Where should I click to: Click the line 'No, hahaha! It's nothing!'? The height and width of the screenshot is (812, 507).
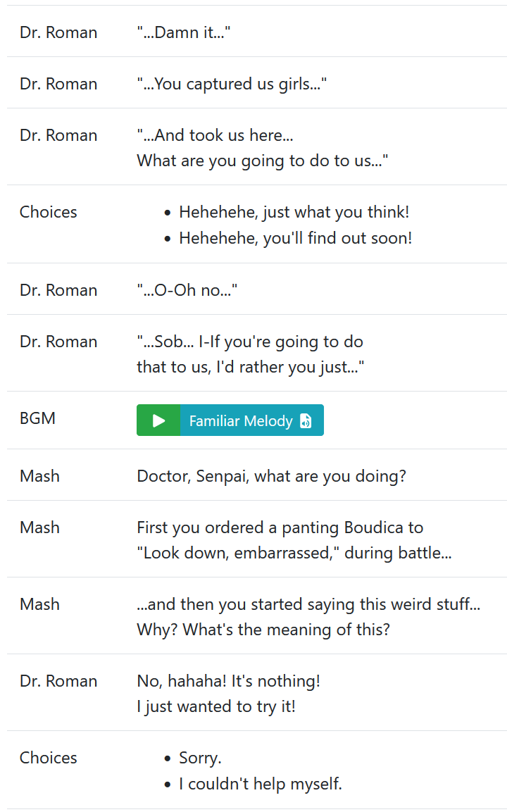point(228,680)
